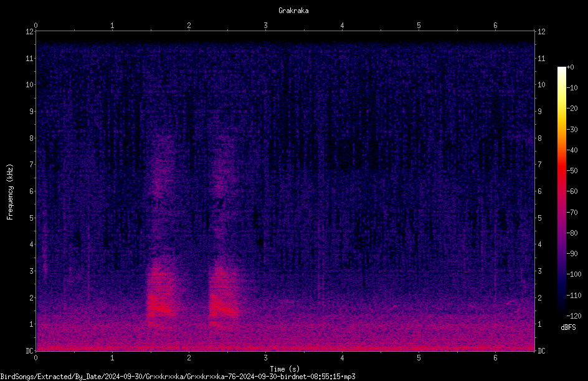The width and height of the screenshot is (588, 381).
Task: Click the first bright call burst near 1.5 seconds
Action: (x=161, y=297)
